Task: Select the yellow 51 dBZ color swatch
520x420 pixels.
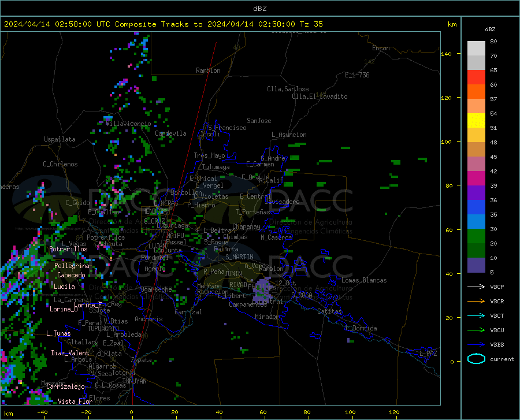Action: (476, 121)
